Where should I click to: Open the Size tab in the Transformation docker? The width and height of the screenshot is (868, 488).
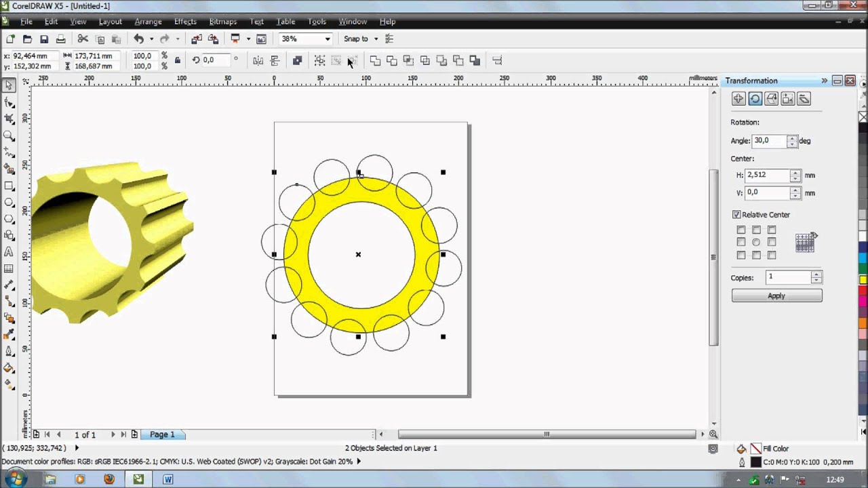coord(787,99)
